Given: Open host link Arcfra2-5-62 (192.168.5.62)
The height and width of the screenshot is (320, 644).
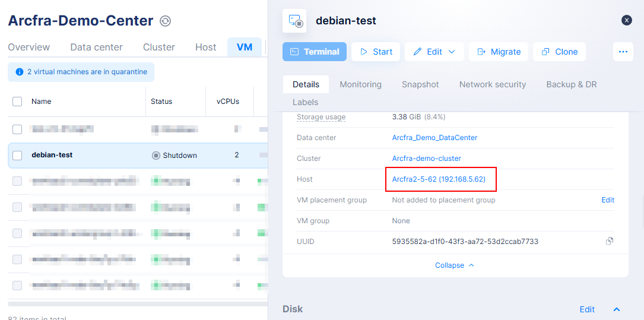Looking at the screenshot, I should tap(439, 179).
